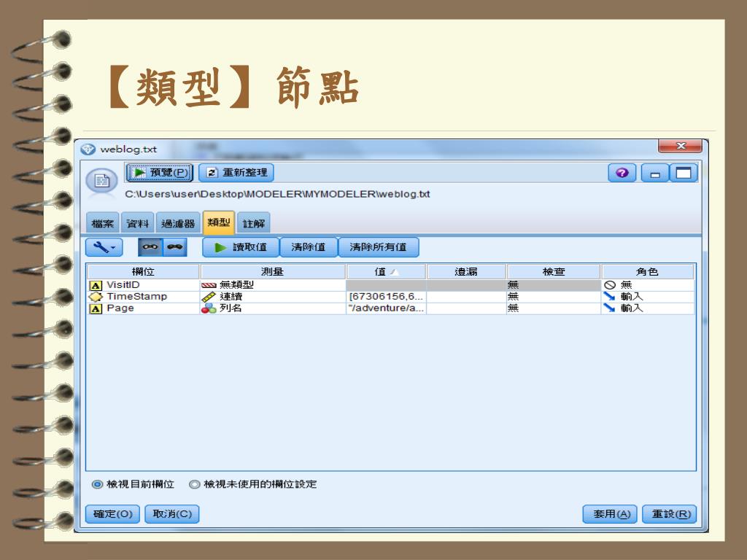Click the 確定(O) button
This screenshot has height=560, width=747.
pos(112,514)
